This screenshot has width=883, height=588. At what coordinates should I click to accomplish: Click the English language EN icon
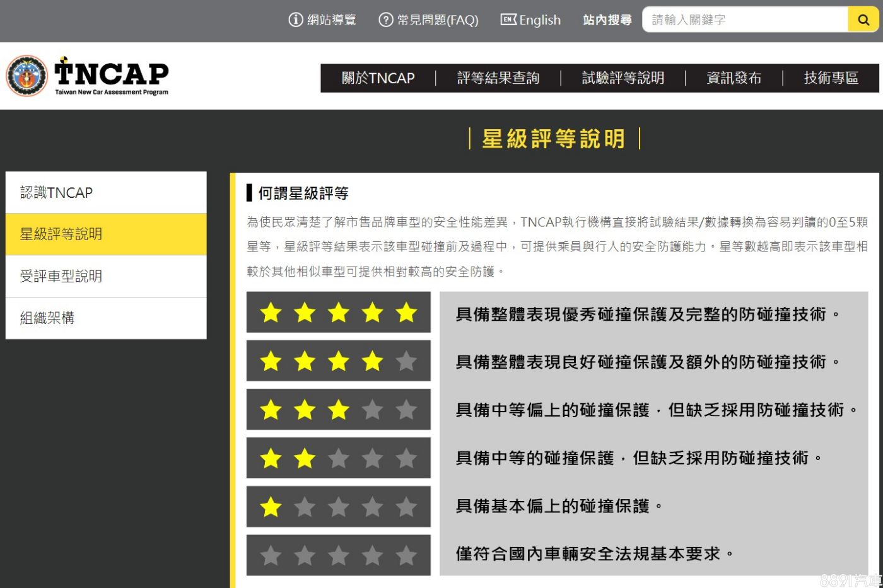tap(508, 20)
